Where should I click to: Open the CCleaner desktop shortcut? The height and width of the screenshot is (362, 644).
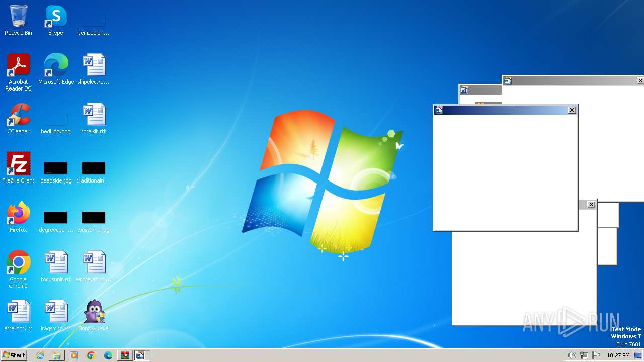click(18, 119)
